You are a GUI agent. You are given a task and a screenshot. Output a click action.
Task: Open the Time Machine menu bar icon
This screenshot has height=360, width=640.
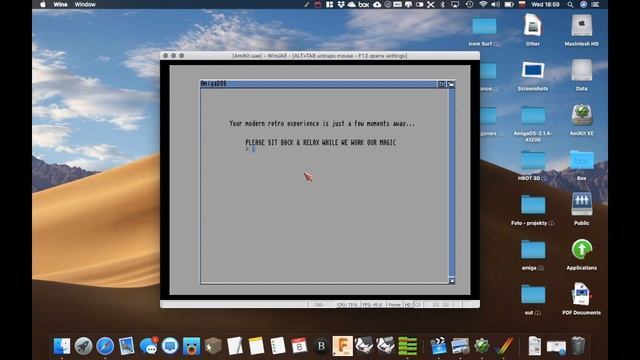pyautogui.click(x=469, y=4)
